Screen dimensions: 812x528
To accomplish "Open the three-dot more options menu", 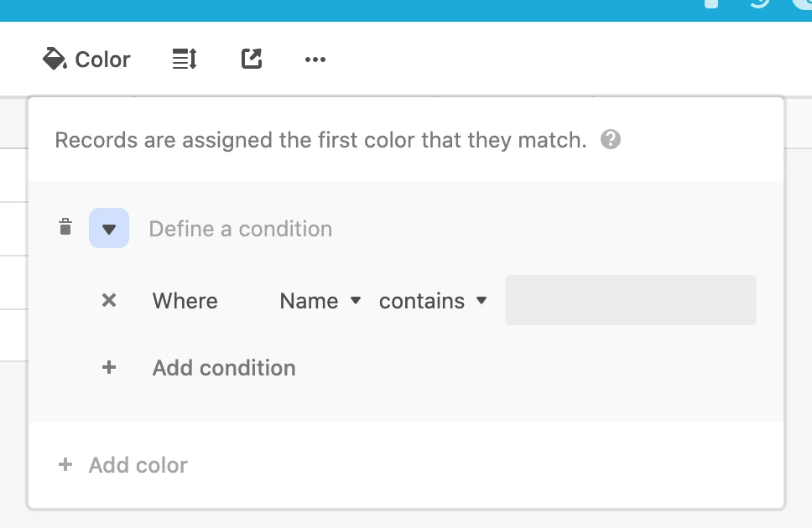I will 315,60.
